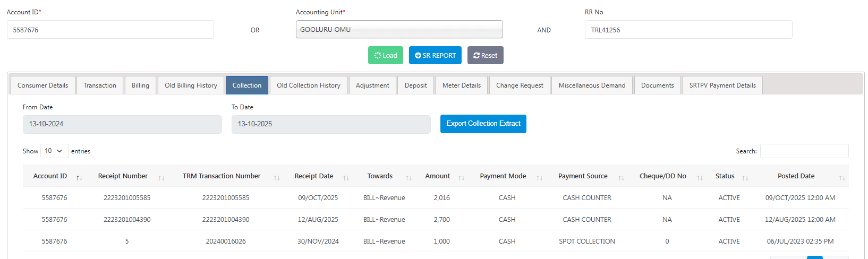Click Export Collection Extract button
This screenshot has width=868, height=259.
pos(483,124)
